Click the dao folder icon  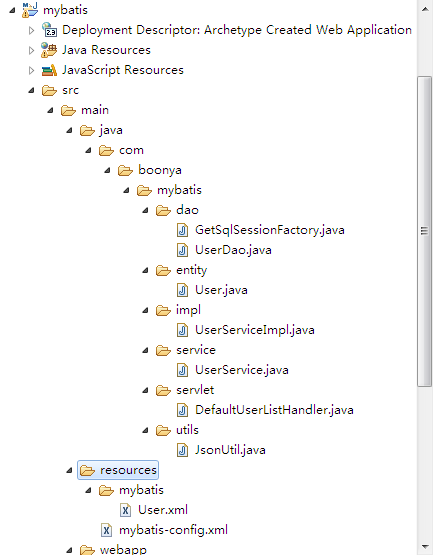[x=163, y=210]
